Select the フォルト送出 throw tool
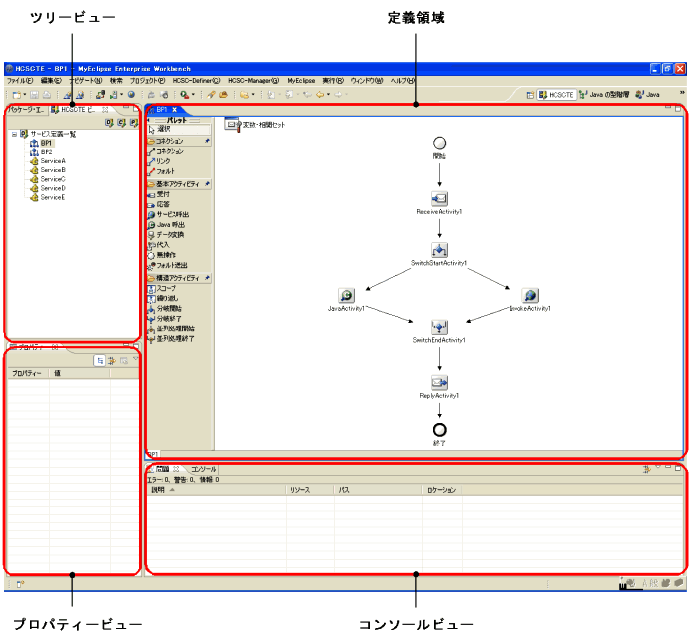Viewport: 690px width, 643px height. pos(168,265)
